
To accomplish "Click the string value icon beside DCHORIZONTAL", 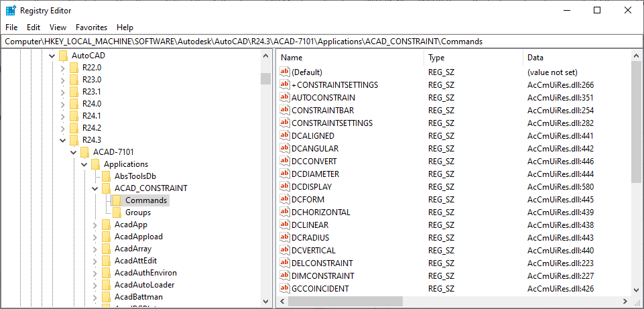I will [x=285, y=212].
